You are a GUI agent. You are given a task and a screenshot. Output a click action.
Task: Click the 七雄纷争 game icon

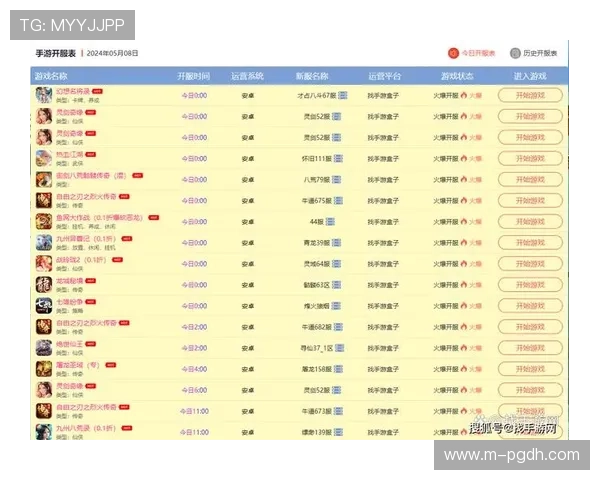(44, 305)
